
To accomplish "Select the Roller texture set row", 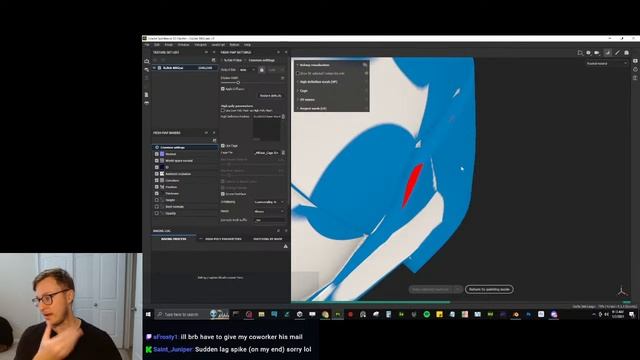I will [185, 68].
